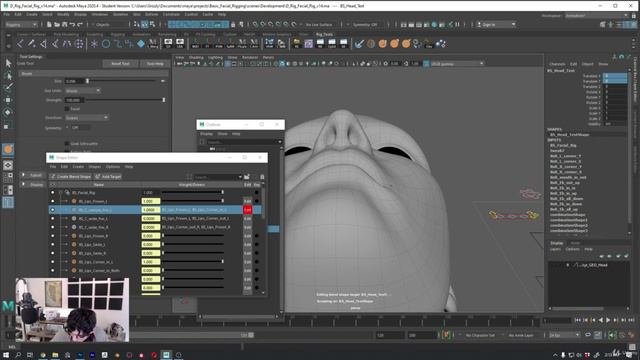This screenshot has height=360, width=640.
Task: Click the Translate X value field
Action: pyautogui.click(x=615, y=76)
